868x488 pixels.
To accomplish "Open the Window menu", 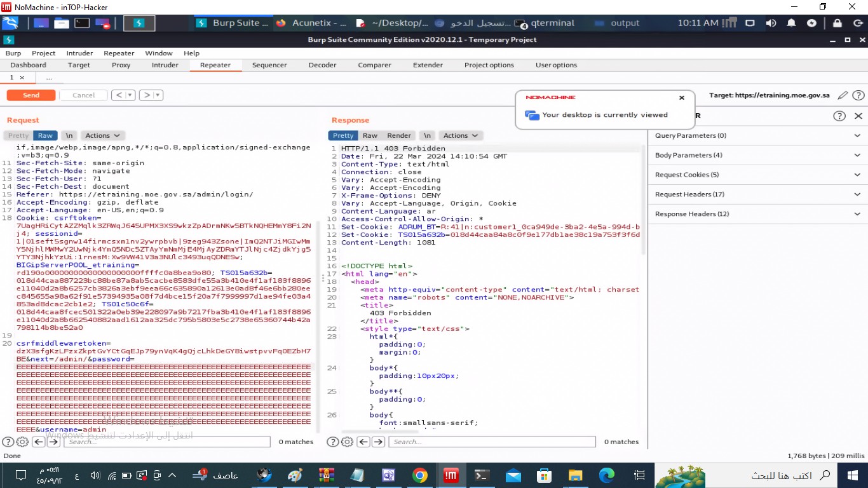I will tap(159, 53).
